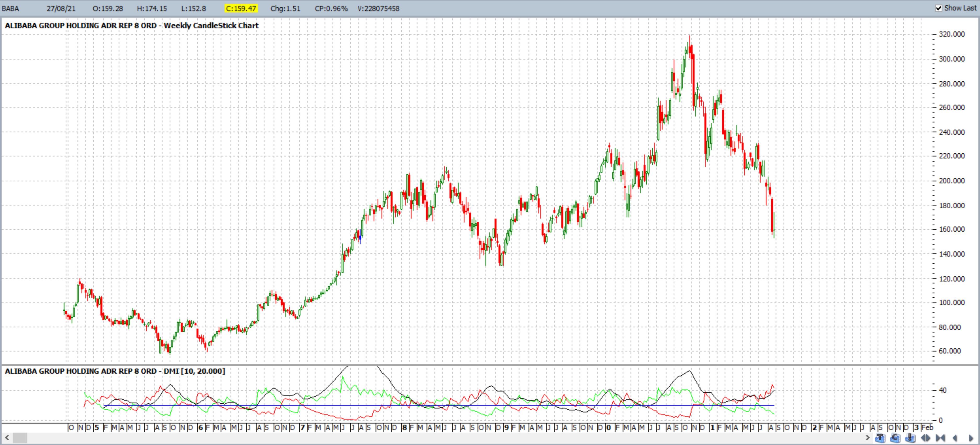Toggle the Show Last checkbox

click(x=938, y=8)
